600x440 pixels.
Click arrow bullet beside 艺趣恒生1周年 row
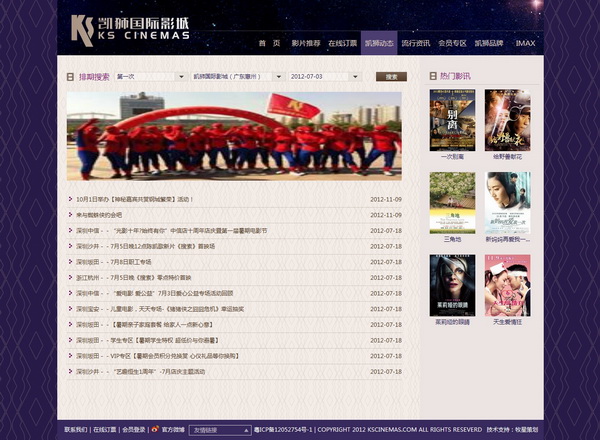point(70,372)
